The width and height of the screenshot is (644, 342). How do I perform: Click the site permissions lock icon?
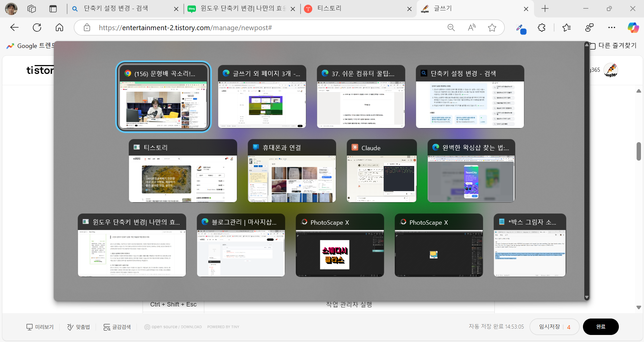pos(87,27)
